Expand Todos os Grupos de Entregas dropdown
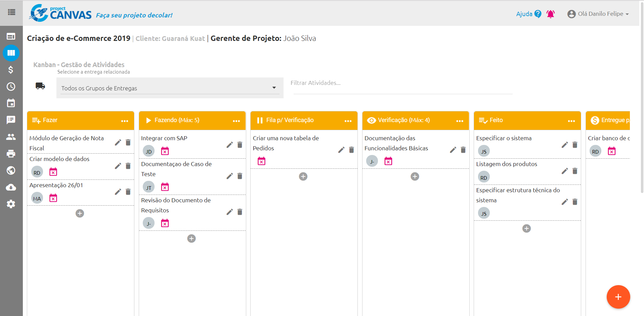The height and width of the screenshot is (316, 644). pos(170,88)
